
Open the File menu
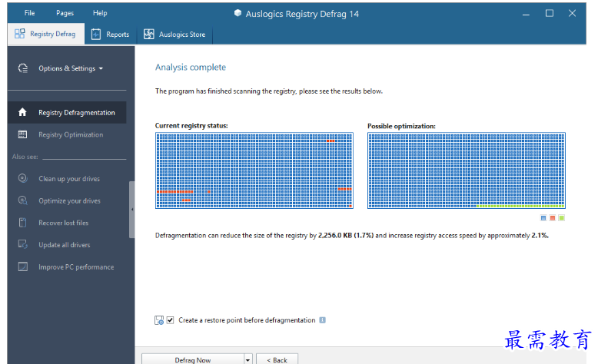[x=29, y=13]
